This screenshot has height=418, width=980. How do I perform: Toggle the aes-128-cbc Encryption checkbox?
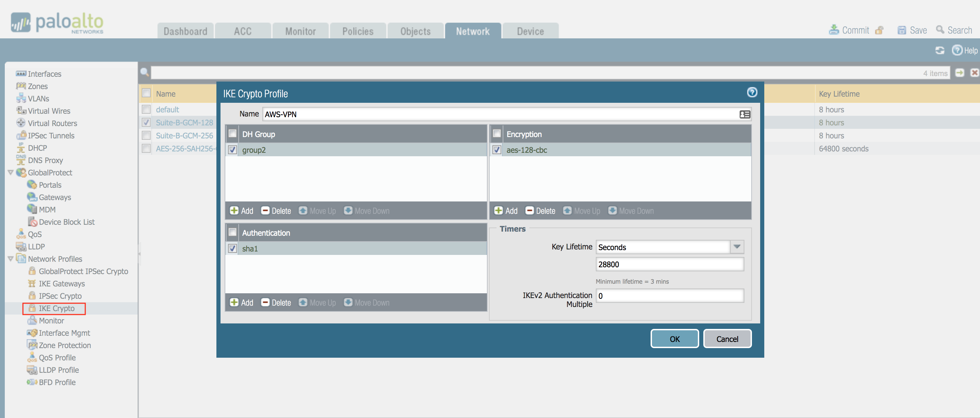point(497,149)
